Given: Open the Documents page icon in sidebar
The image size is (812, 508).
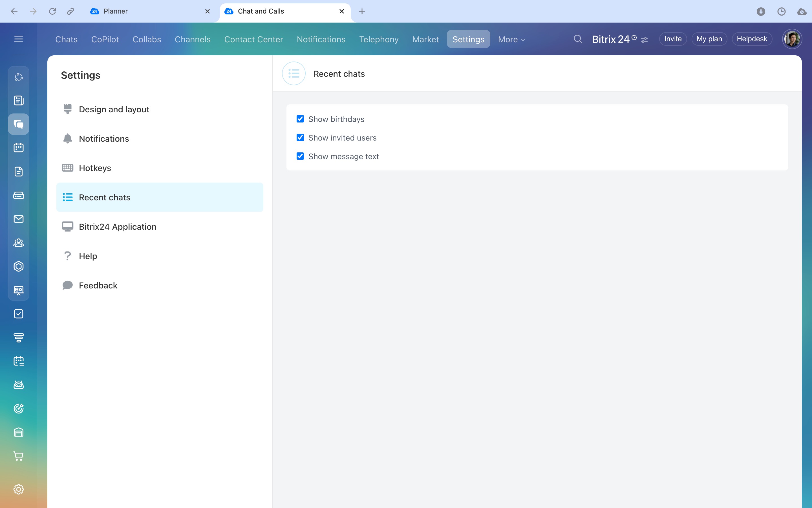Looking at the screenshot, I should [x=18, y=172].
